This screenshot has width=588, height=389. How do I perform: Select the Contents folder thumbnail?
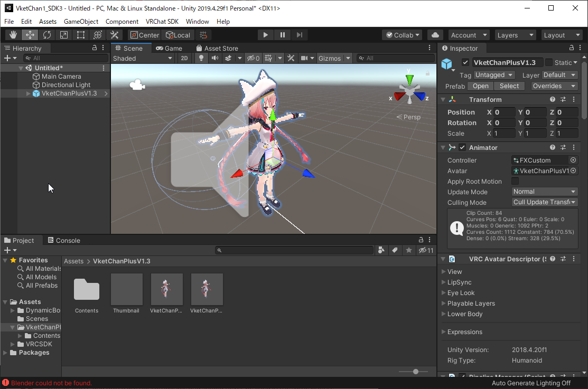87,290
